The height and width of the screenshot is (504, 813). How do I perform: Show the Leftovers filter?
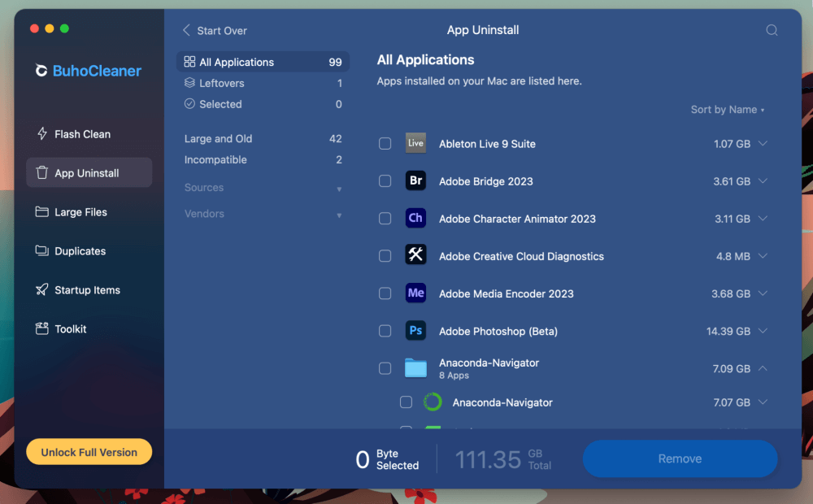(263, 83)
